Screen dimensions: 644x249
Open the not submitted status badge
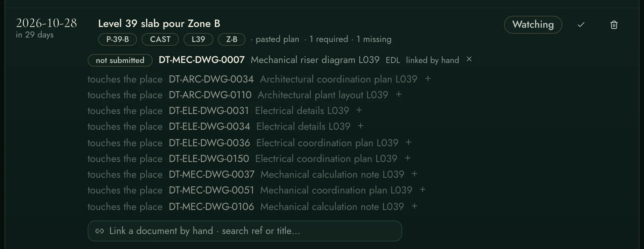120,60
